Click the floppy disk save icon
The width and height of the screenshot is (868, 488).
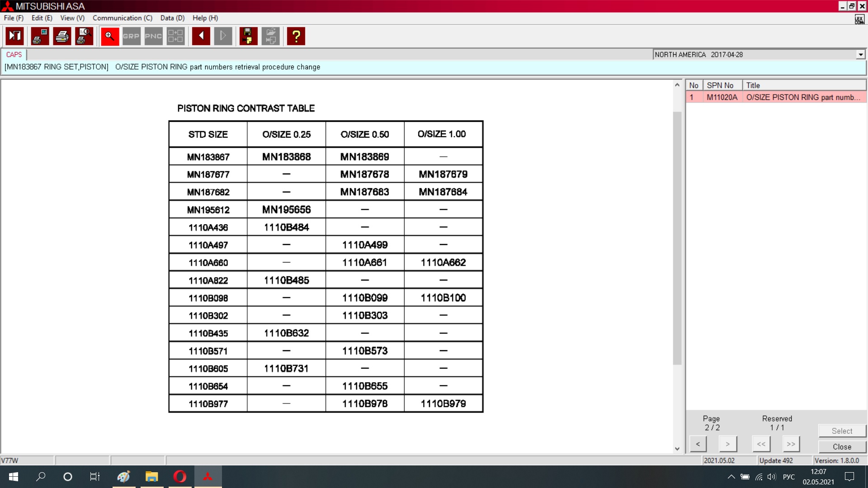tap(248, 36)
